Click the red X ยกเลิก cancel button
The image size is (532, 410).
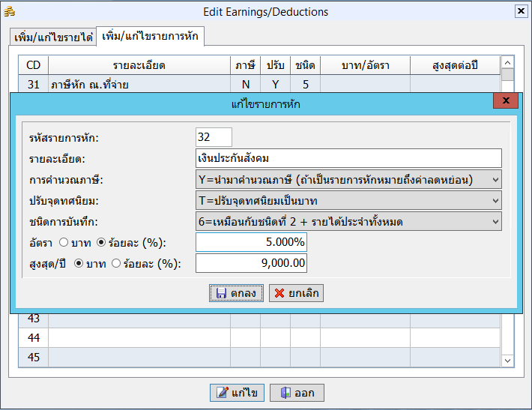coord(296,293)
